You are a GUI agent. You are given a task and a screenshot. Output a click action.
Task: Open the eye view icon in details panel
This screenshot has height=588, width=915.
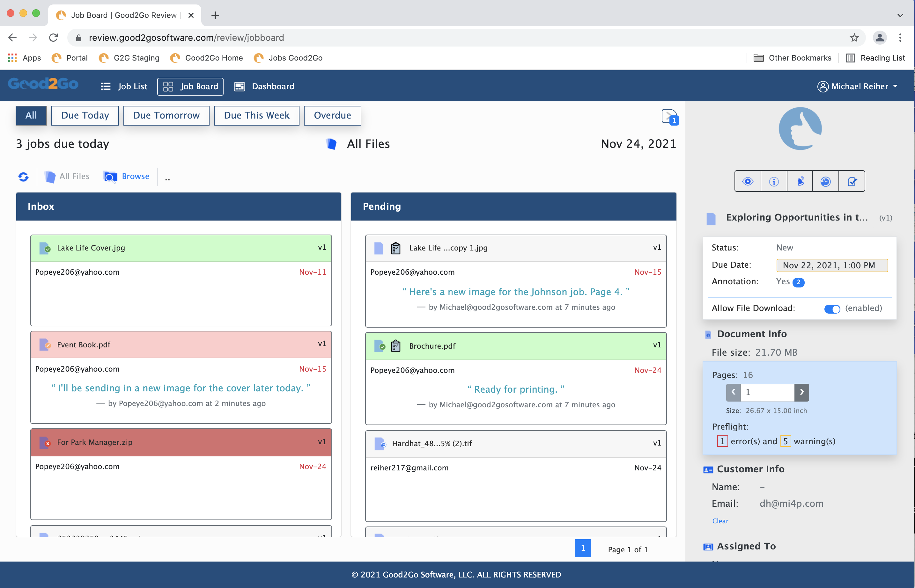(x=748, y=181)
